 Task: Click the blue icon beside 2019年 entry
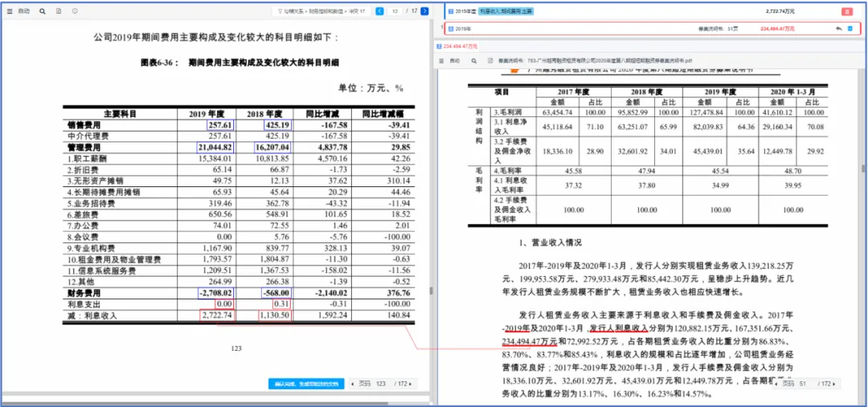coord(451,28)
